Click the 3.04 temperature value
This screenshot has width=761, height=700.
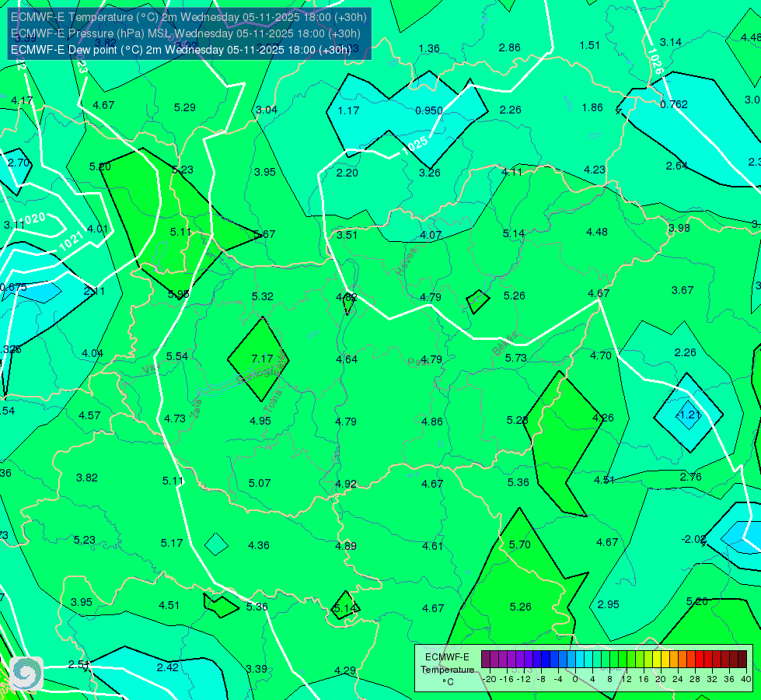(x=267, y=110)
